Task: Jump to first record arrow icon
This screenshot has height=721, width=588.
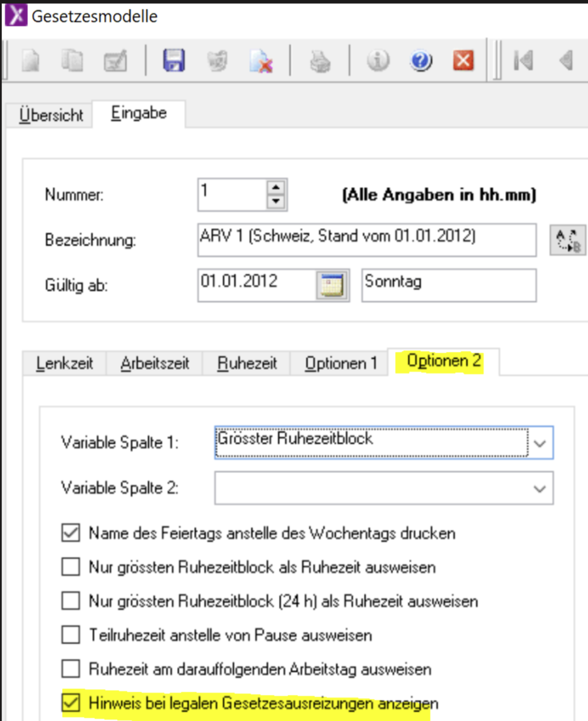Action: pyautogui.click(x=523, y=60)
